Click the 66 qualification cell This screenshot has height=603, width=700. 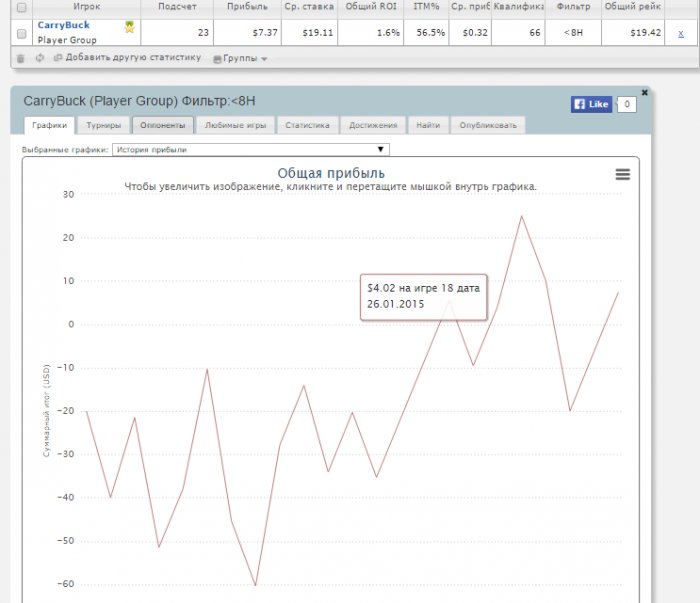[518, 33]
